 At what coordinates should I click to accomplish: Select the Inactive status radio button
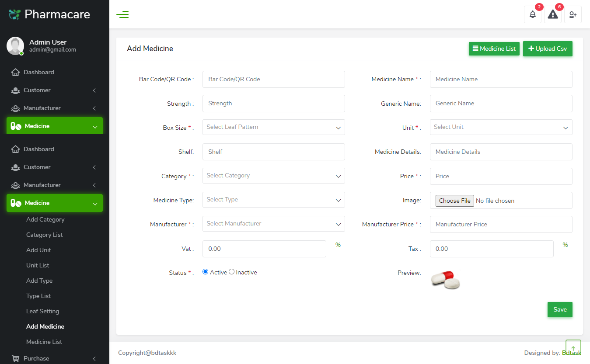[x=232, y=272]
